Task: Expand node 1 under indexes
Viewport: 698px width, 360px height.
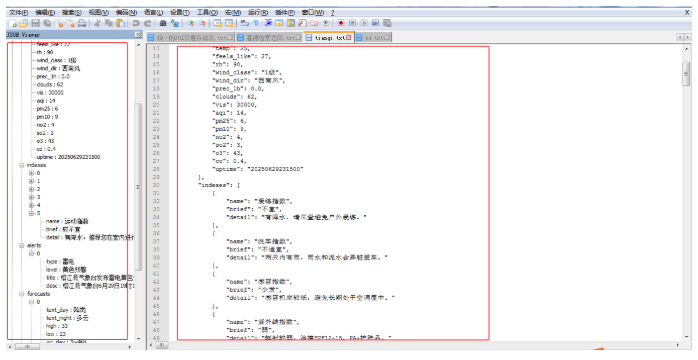Action: pos(32,181)
